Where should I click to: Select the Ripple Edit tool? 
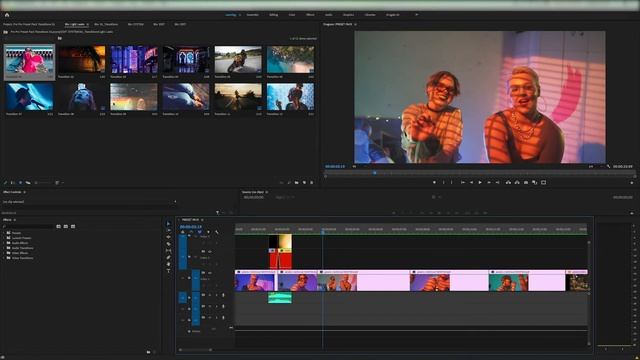click(x=169, y=237)
